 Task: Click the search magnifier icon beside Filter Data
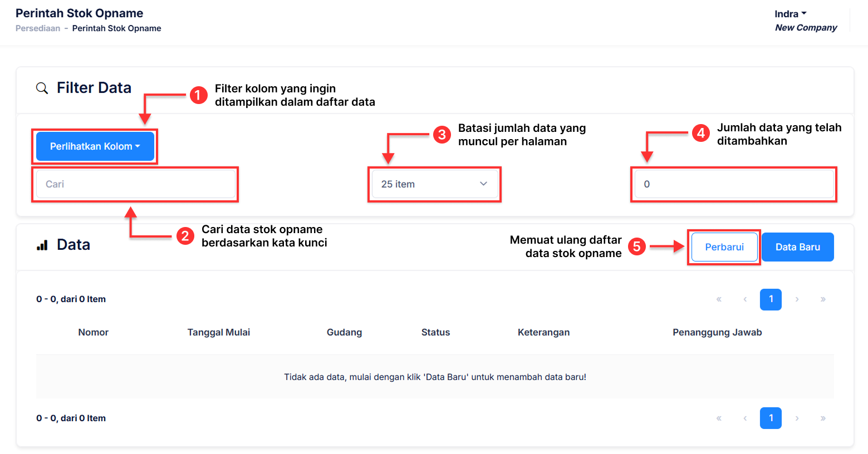[x=42, y=87]
